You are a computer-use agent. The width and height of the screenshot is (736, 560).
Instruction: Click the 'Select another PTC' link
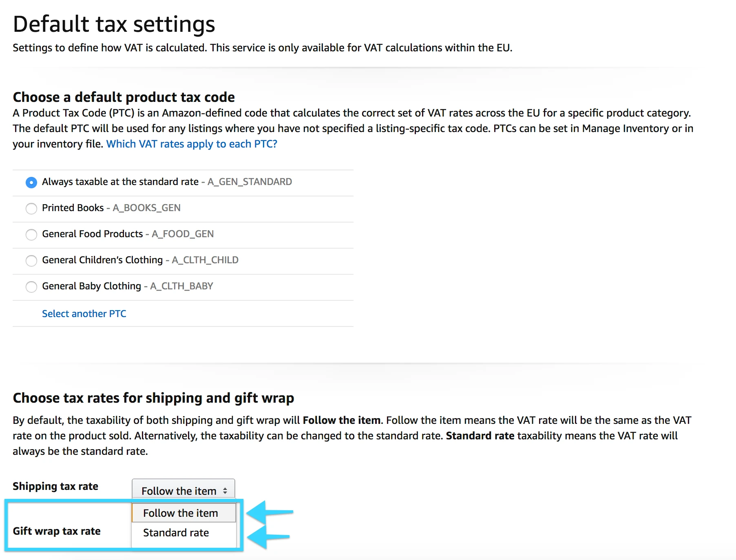click(84, 313)
